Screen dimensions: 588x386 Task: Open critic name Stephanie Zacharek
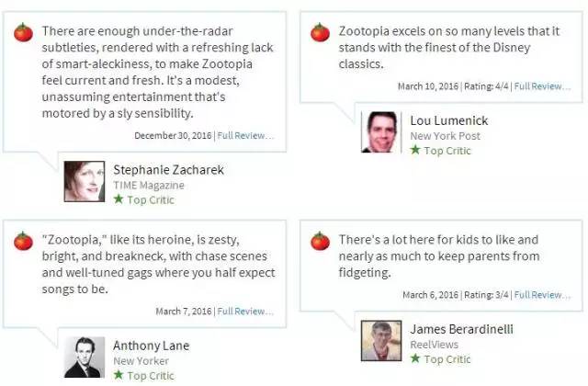click(168, 170)
